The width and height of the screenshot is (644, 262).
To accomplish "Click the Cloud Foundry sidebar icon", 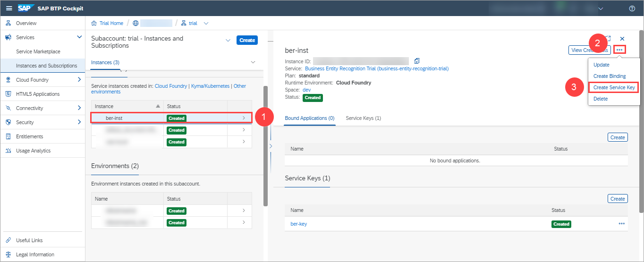I will (x=8, y=80).
